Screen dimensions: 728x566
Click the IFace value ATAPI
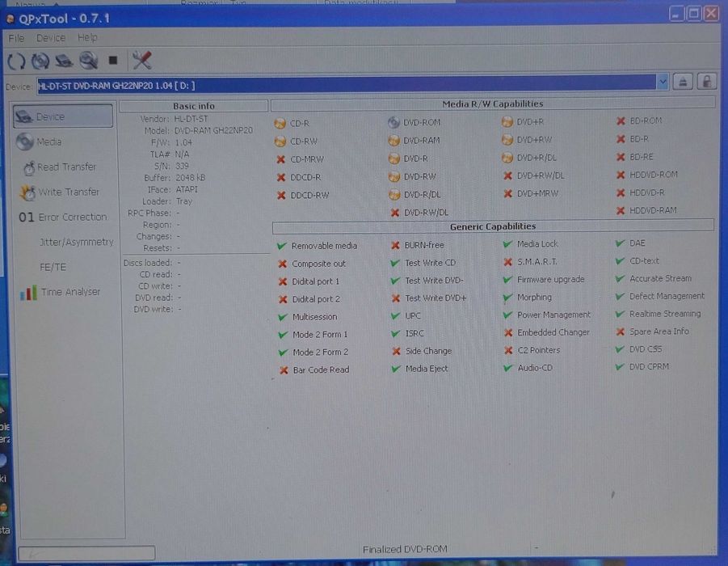tap(187, 189)
